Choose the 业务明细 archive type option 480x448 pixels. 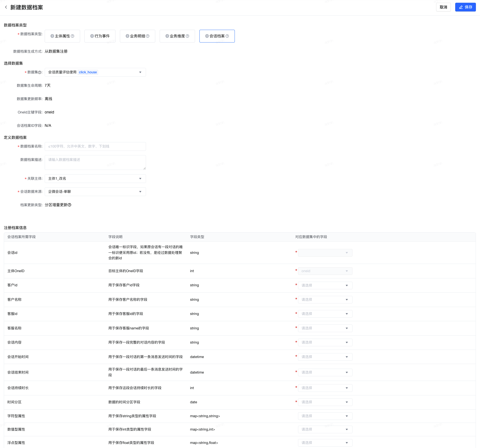click(x=137, y=36)
